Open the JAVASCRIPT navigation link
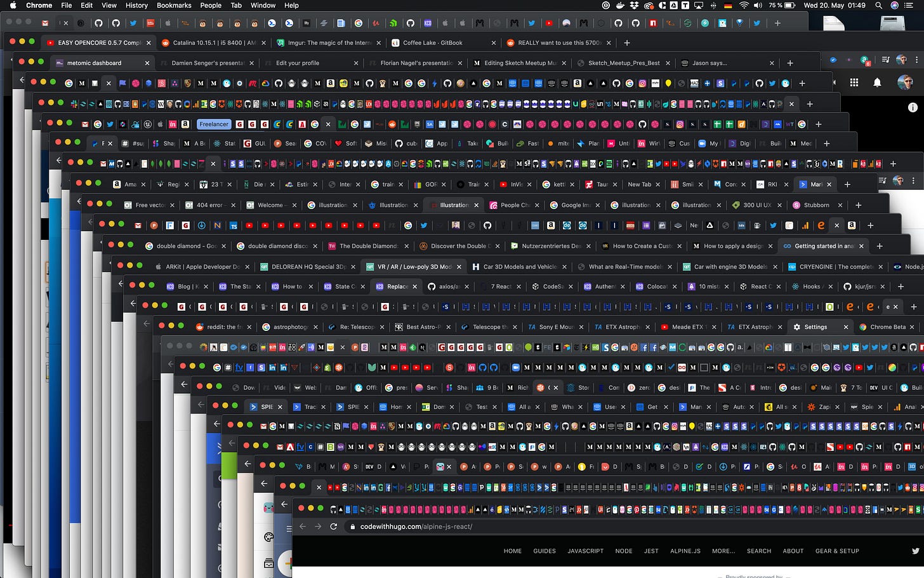 click(586, 551)
